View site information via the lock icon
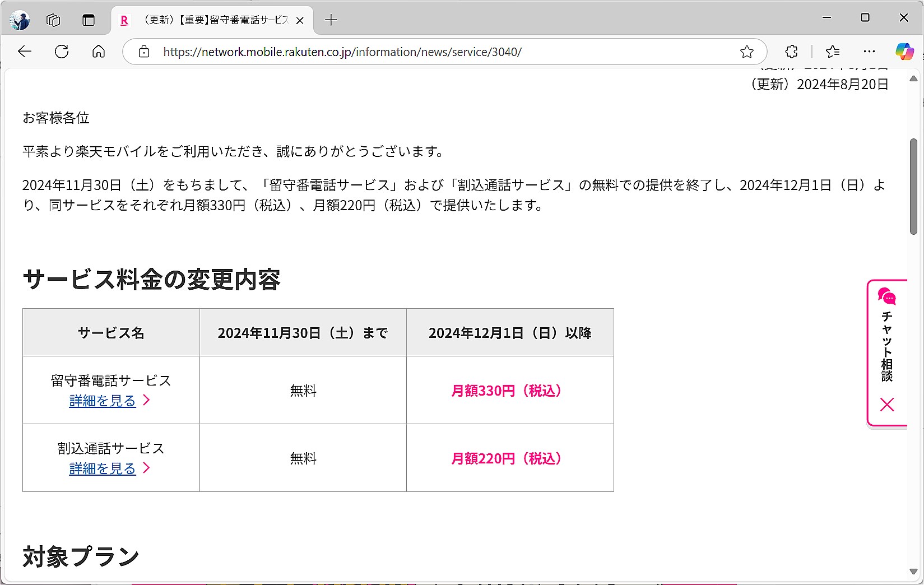Image resolution: width=924 pixels, height=585 pixels. point(144,52)
